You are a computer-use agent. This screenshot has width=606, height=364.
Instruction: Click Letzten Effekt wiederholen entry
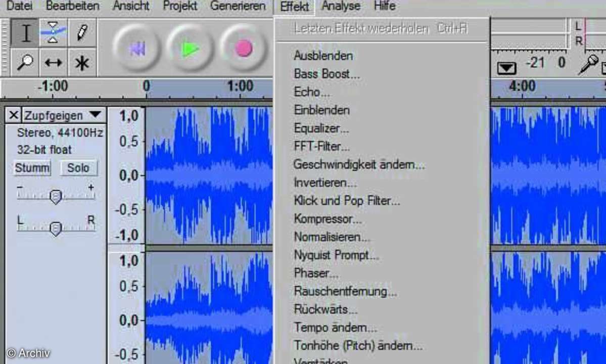click(x=382, y=29)
